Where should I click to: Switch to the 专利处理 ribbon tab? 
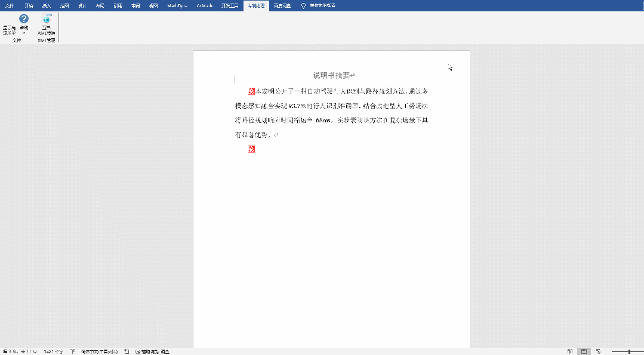255,5
